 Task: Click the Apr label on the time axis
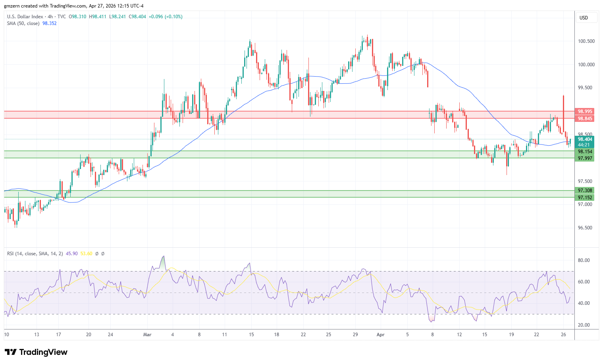380,335
